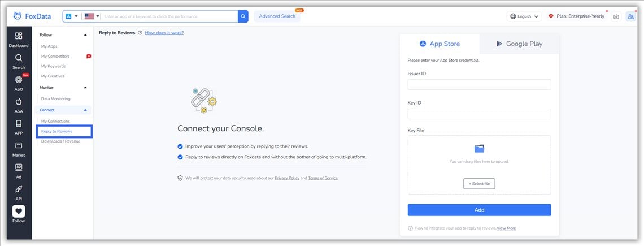Open the Privacy Policy link
The height and width of the screenshot is (246, 644).
pos(287,178)
